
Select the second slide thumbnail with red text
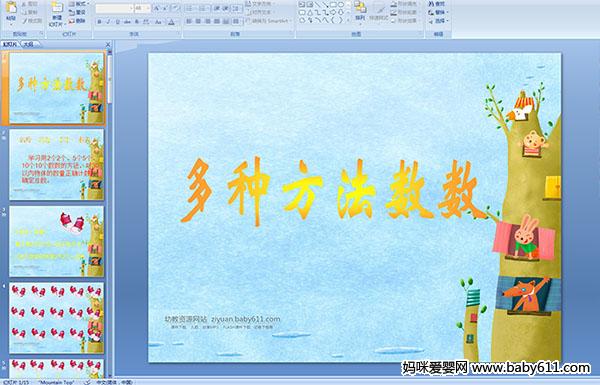point(56,165)
